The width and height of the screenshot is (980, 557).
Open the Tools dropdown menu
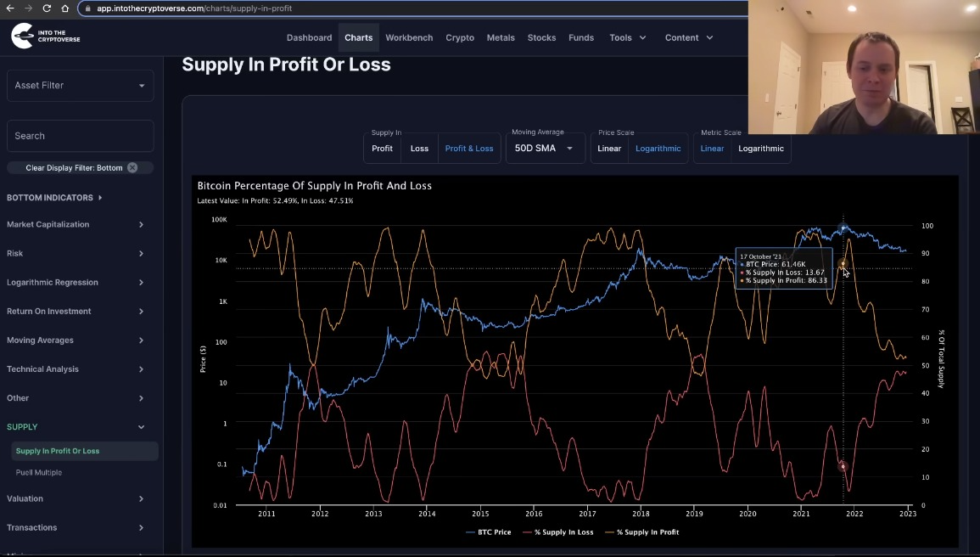point(628,37)
